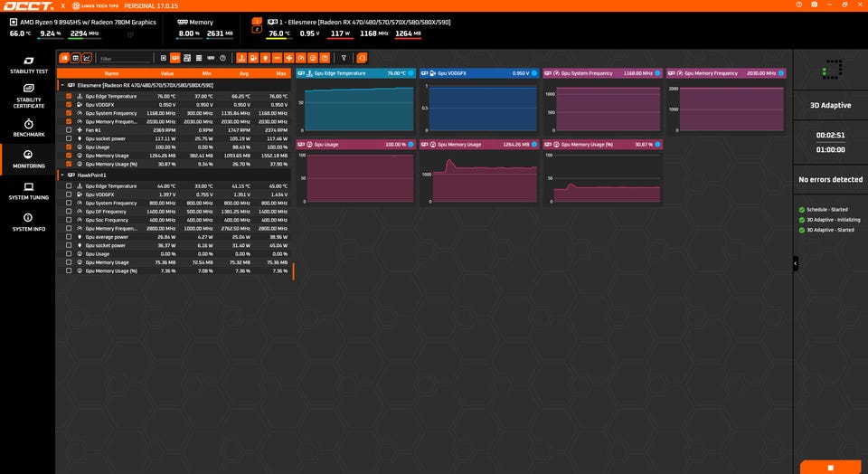Viewport: 868px width, 474px height.
Task: Stop the test with bottom-right button
Action: point(830,468)
